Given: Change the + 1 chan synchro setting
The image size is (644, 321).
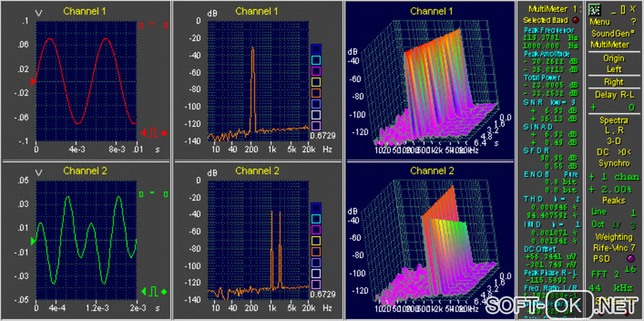Looking at the screenshot, I should coord(614,177).
